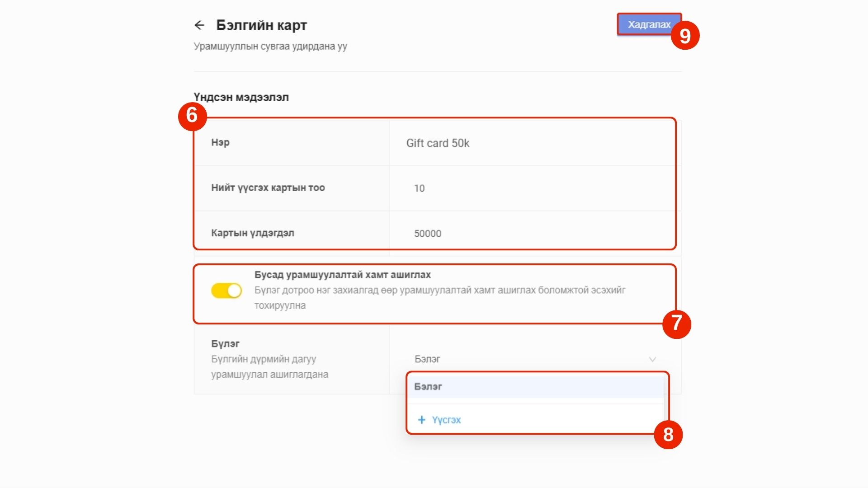
Task: Click the red number 6 annotation badge
Action: (x=192, y=115)
